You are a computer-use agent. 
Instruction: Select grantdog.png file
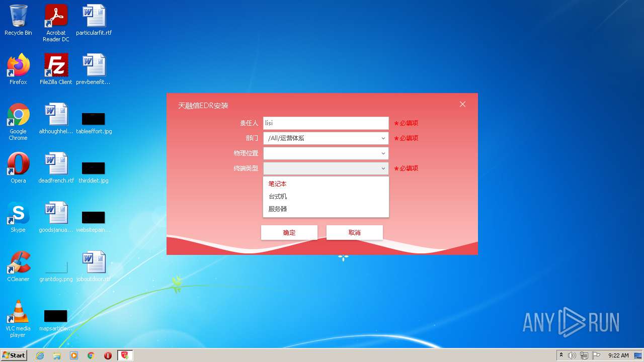(56, 271)
